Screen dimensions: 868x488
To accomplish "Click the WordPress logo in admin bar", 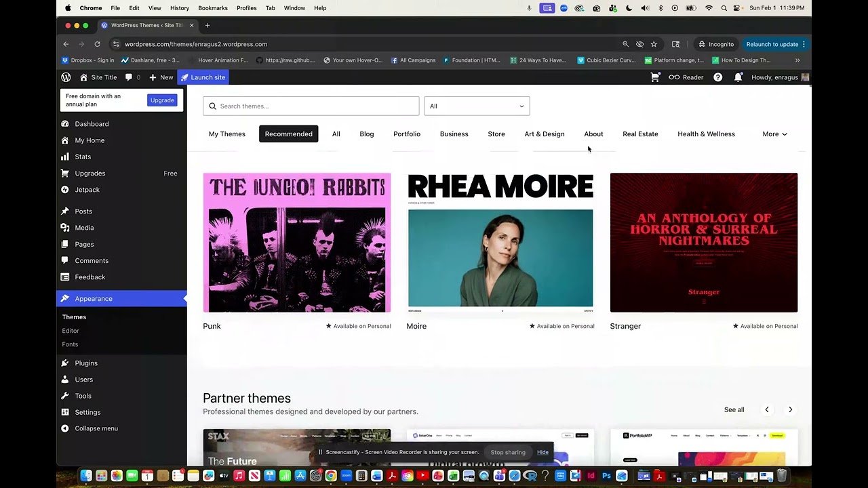I will tap(66, 77).
